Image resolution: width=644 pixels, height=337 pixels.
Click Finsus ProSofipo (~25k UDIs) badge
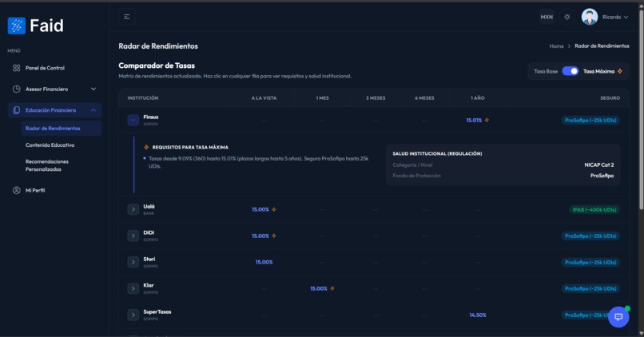point(590,121)
